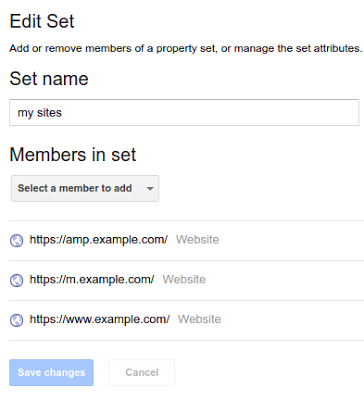The height and width of the screenshot is (400, 364).
Task: Click inside the Set name text field
Action: 184,113
